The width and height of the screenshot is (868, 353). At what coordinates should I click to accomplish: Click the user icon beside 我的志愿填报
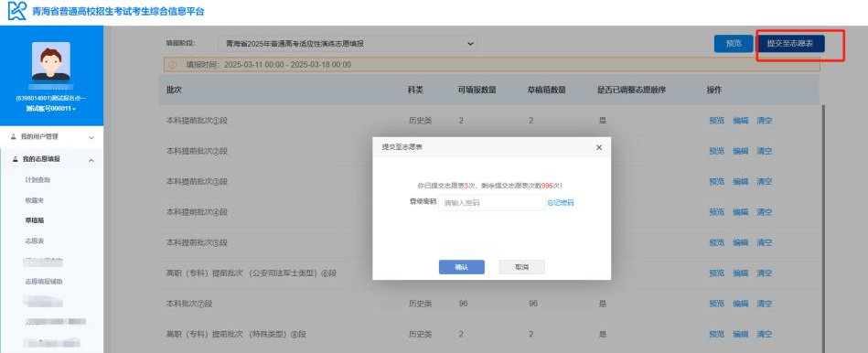[14, 159]
